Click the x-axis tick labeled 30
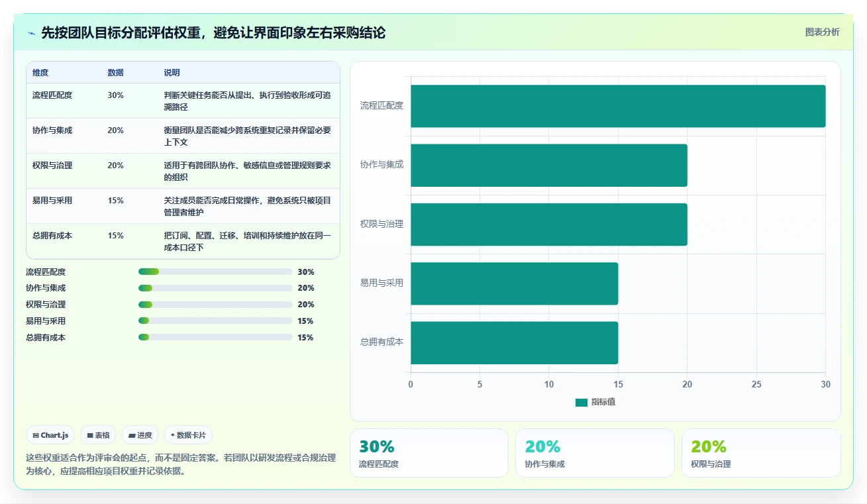867x504 pixels. click(x=825, y=384)
